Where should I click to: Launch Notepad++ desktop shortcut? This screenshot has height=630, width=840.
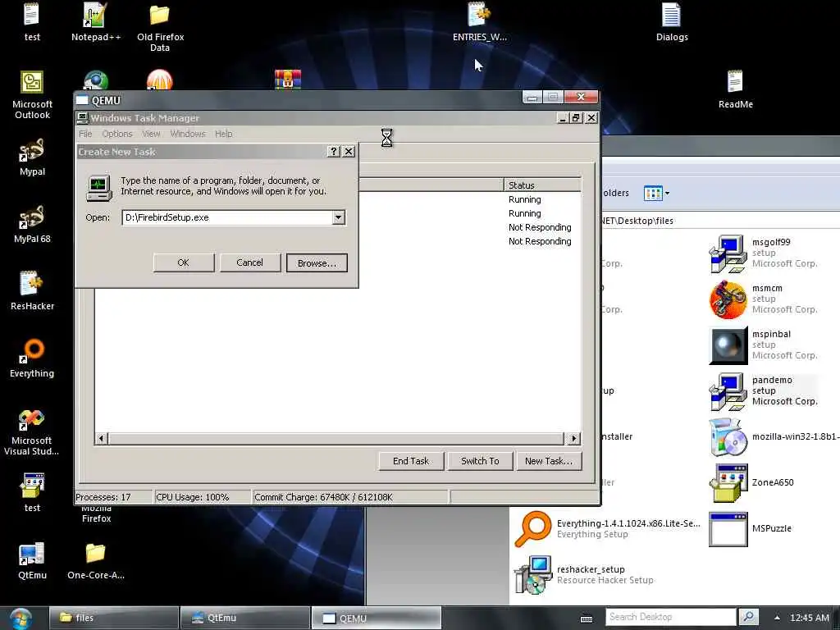(96, 21)
